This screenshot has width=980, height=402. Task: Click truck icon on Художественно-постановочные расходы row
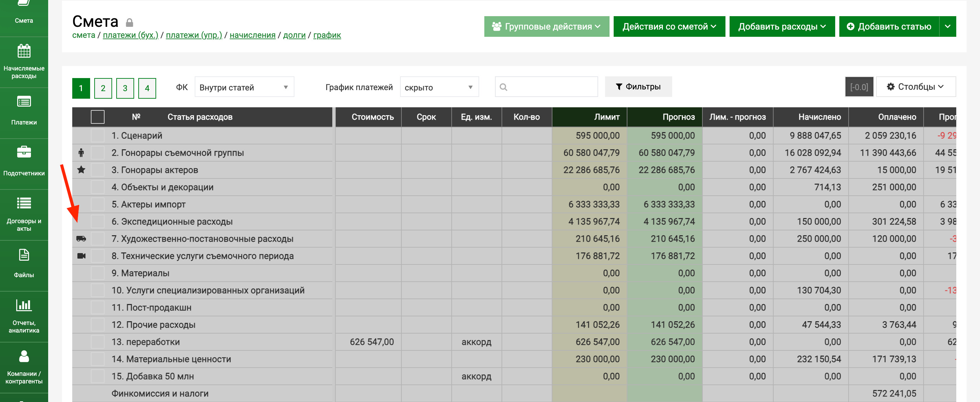(x=81, y=239)
